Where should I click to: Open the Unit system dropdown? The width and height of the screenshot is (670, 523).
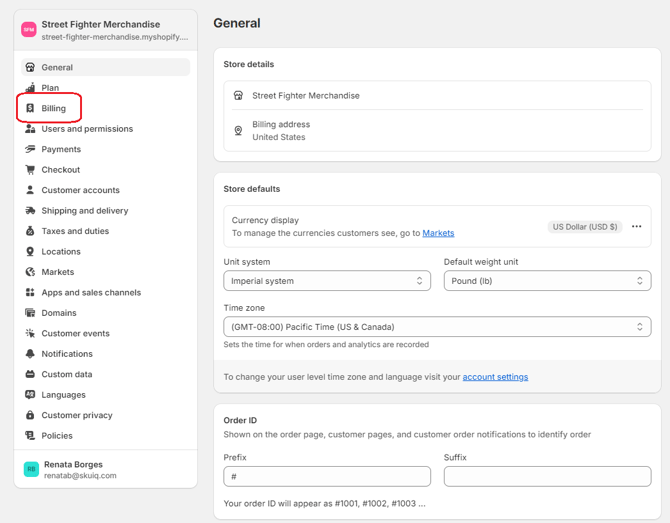pyautogui.click(x=327, y=281)
